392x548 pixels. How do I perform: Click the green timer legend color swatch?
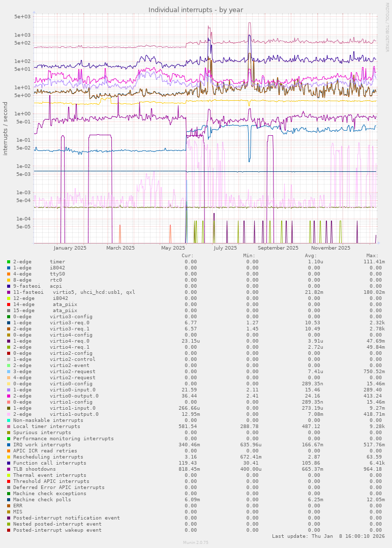click(x=9, y=262)
